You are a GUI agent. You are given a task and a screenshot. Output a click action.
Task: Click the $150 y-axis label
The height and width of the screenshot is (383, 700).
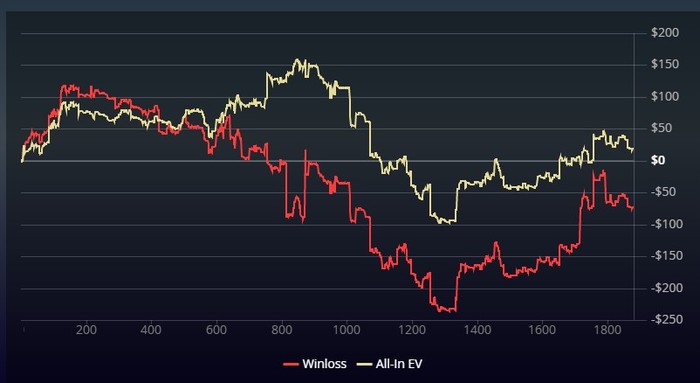(665, 64)
